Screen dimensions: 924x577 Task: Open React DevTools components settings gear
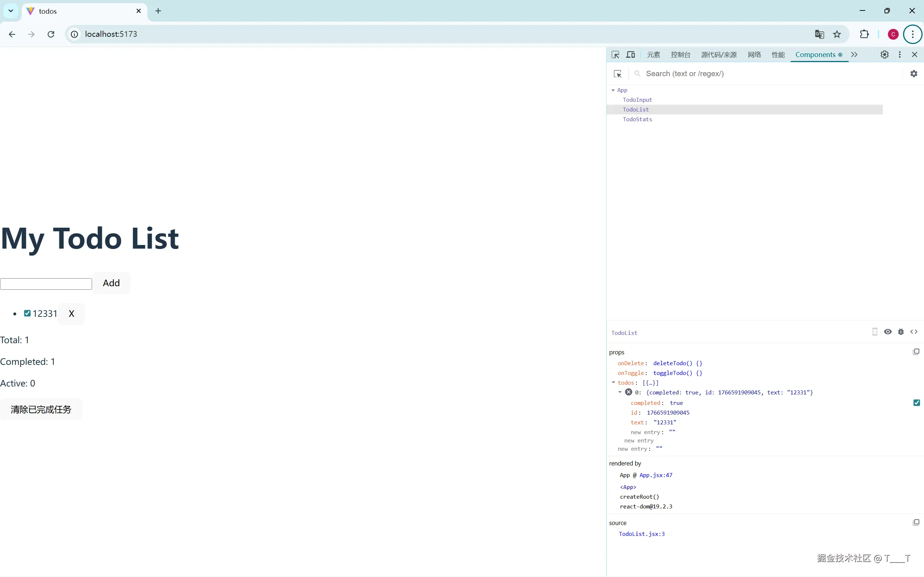click(913, 74)
